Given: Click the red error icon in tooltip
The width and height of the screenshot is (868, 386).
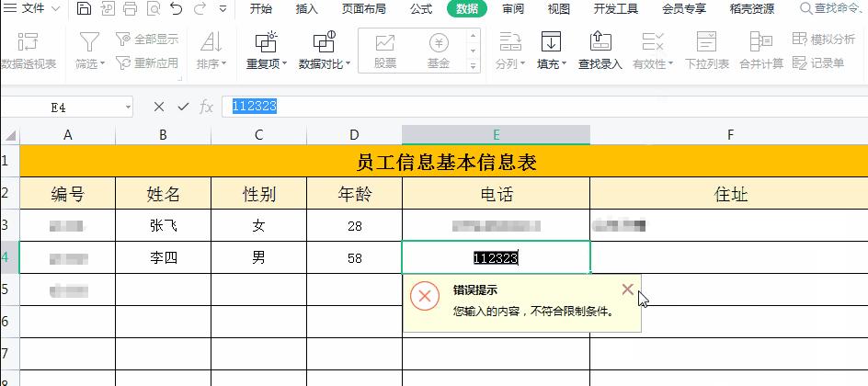Looking at the screenshot, I should pos(424,298).
